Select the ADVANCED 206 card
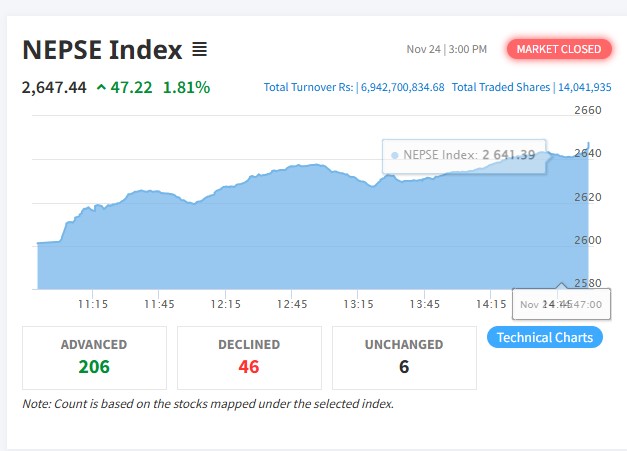The width and height of the screenshot is (627, 451). pyautogui.click(x=94, y=357)
